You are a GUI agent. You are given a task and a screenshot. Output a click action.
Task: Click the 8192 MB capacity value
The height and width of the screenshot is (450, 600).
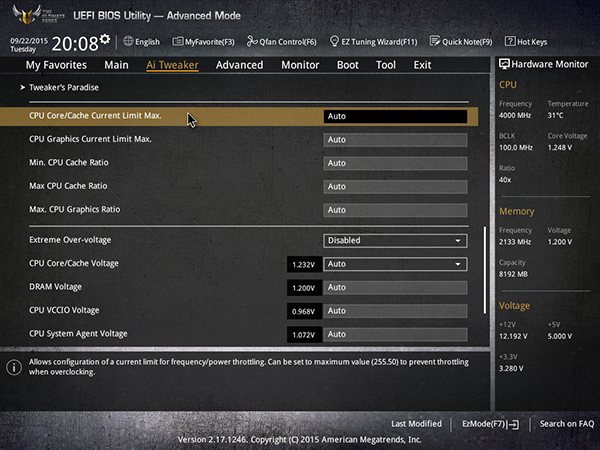pos(513,274)
